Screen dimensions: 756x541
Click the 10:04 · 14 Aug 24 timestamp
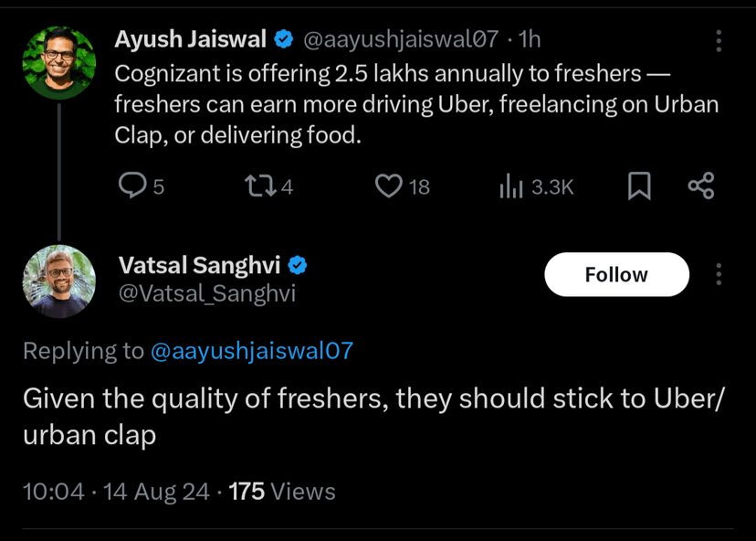[x=116, y=492]
